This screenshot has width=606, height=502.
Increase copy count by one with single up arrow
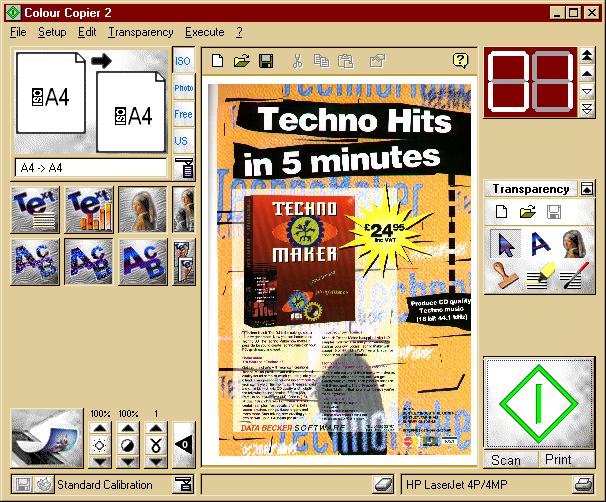(x=587, y=73)
